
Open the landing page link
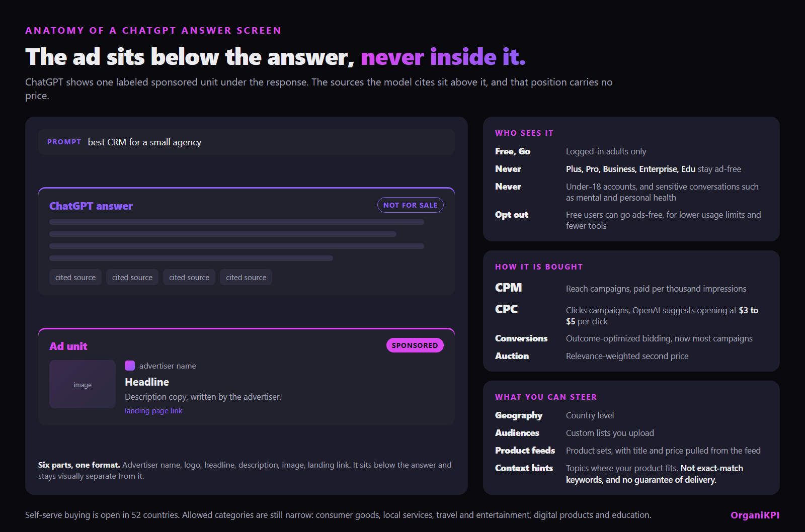153,411
